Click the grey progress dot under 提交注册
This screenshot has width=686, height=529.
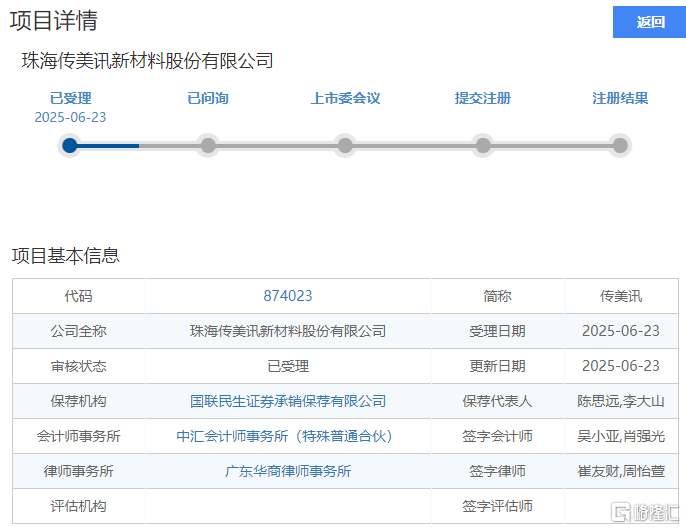483,146
